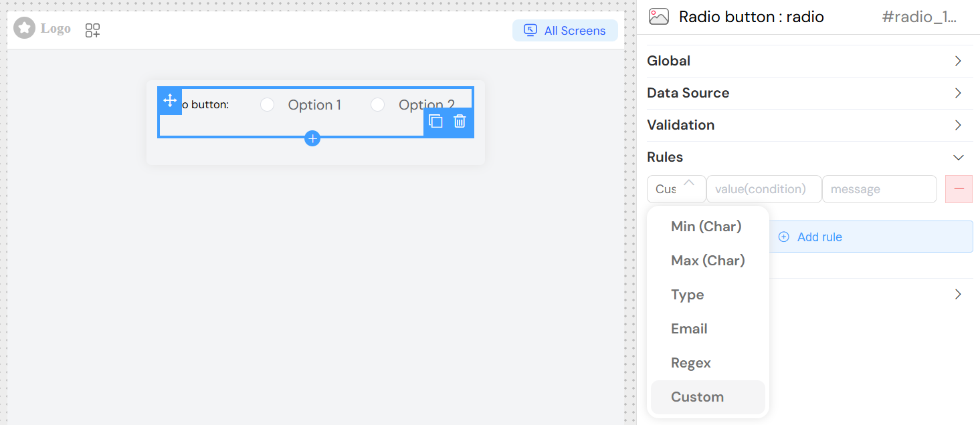Choose Regex from rule list
This screenshot has height=425, width=980.
691,363
